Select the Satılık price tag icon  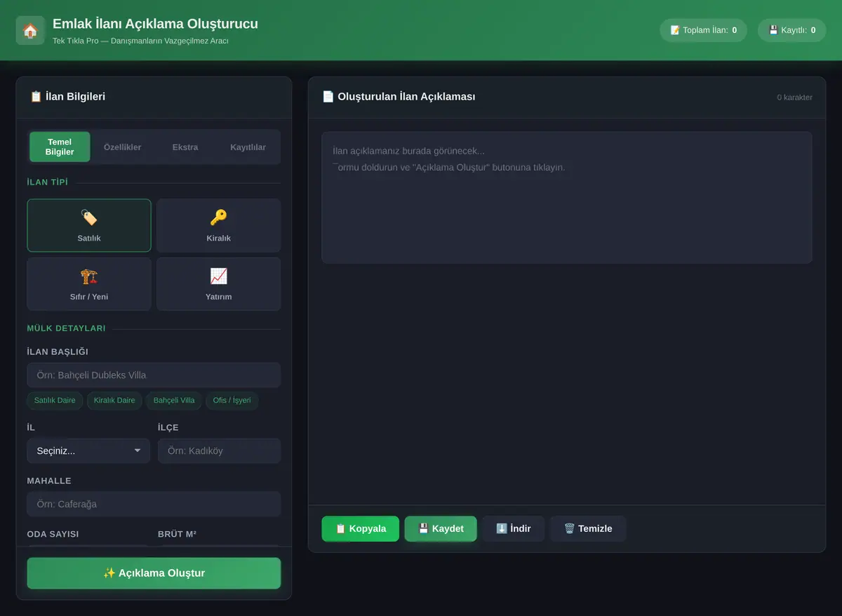click(x=89, y=217)
